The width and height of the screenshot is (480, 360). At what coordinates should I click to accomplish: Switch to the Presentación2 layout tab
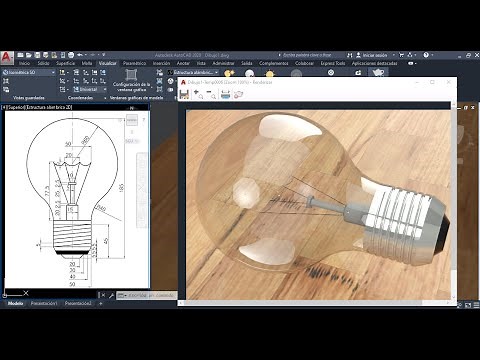tap(78, 303)
